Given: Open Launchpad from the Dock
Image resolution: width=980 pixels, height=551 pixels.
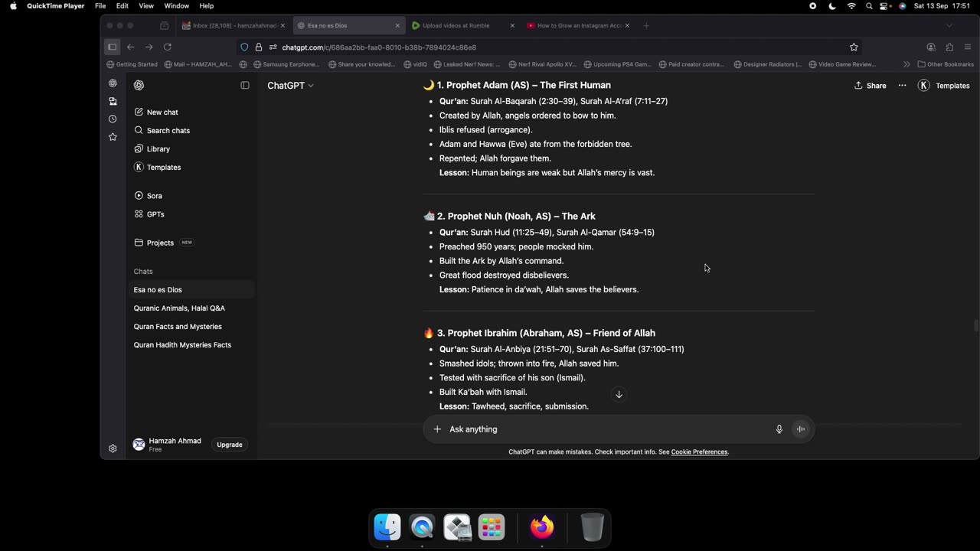Looking at the screenshot, I should pyautogui.click(x=492, y=527).
